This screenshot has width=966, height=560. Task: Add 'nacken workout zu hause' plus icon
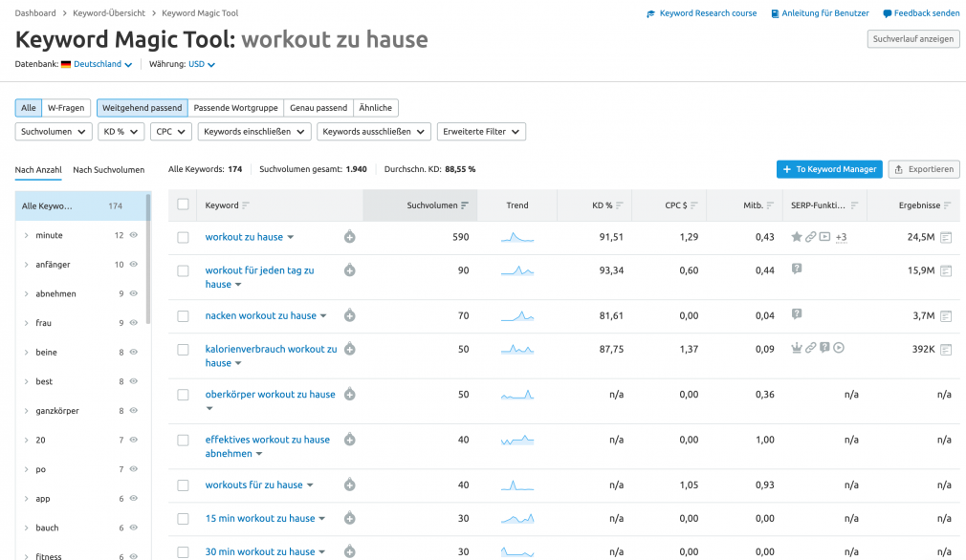[x=349, y=315]
